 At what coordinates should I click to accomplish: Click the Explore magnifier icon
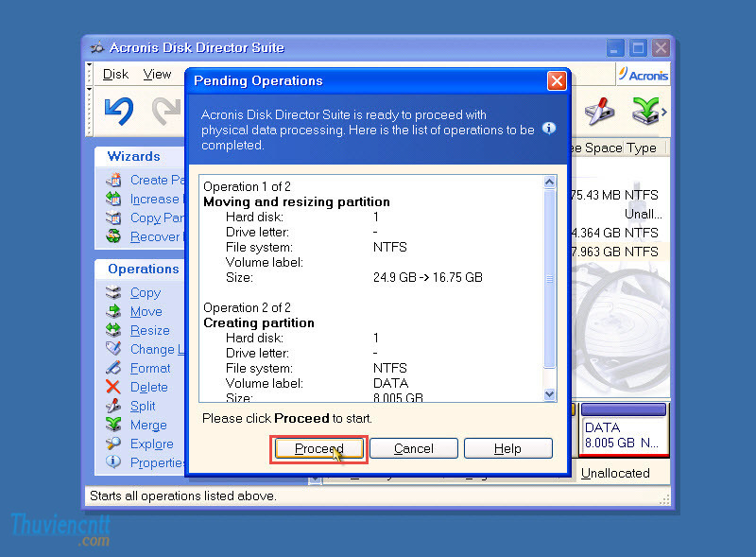click(113, 444)
